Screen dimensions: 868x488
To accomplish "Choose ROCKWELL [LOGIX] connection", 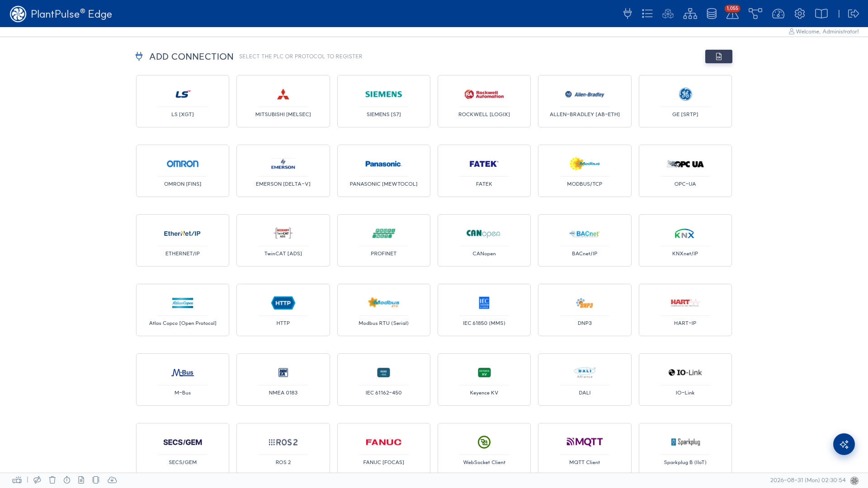I will click(484, 101).
